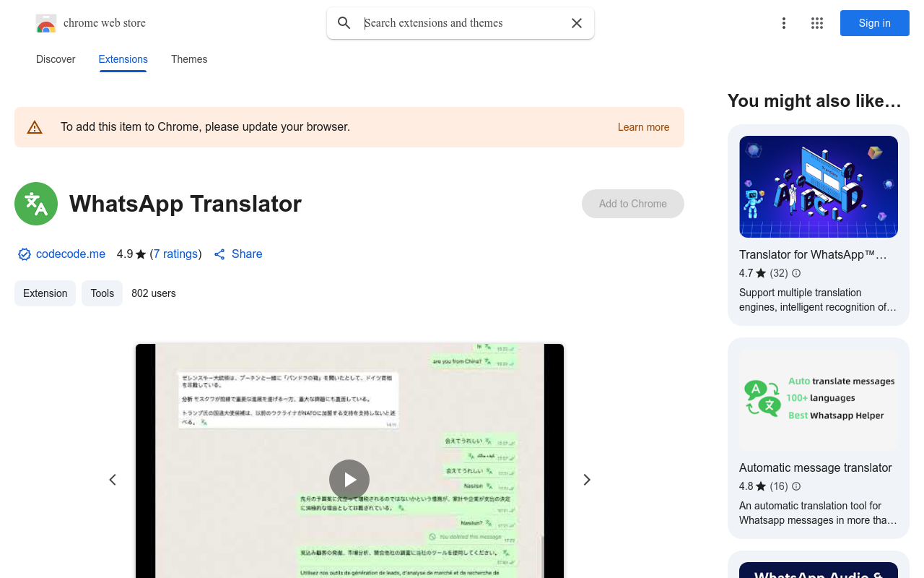924x578 pixels.
Task: Go to previous screenshot with left chevron
Action: [x=113, y=480]
